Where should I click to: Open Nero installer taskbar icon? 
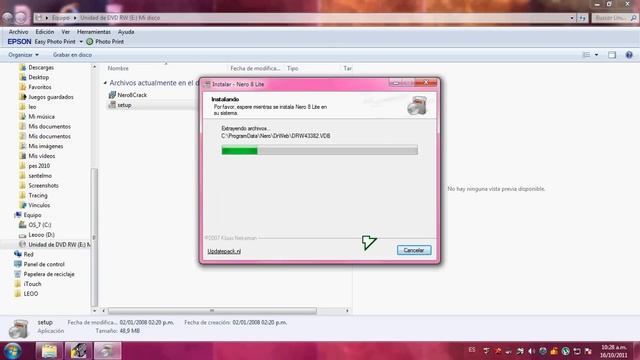click(108, 351)
